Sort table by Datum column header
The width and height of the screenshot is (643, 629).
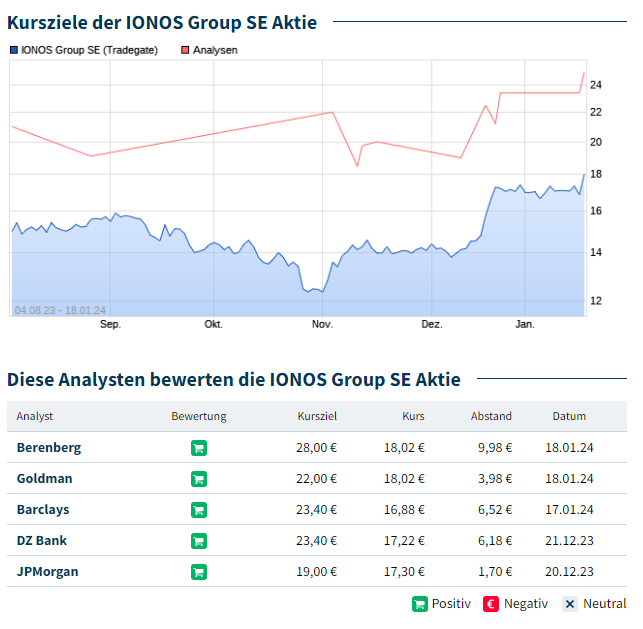[x=569, y=416]
